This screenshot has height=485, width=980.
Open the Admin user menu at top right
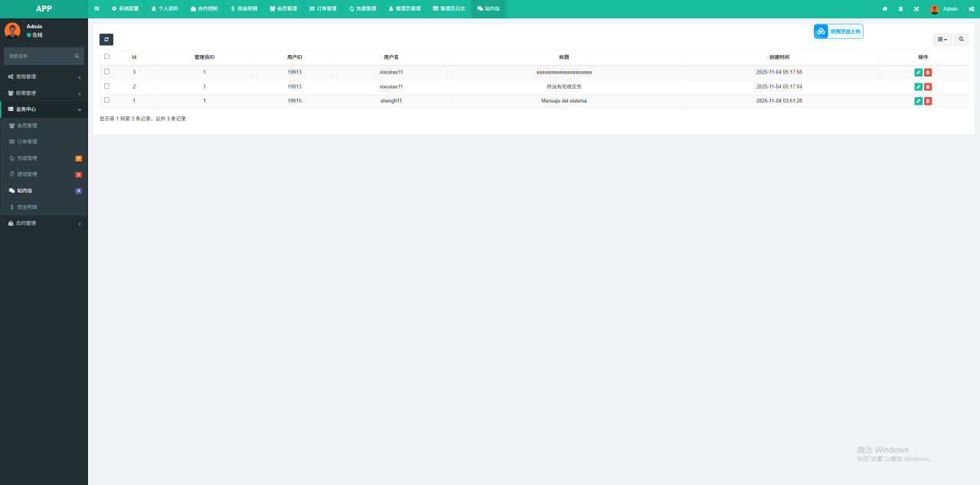(944, 9)
